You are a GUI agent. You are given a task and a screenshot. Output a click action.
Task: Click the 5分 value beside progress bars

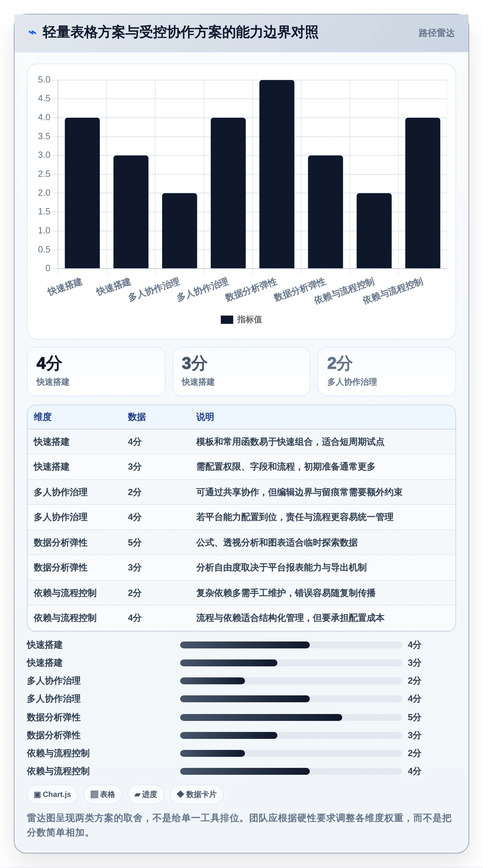[415, 717]
